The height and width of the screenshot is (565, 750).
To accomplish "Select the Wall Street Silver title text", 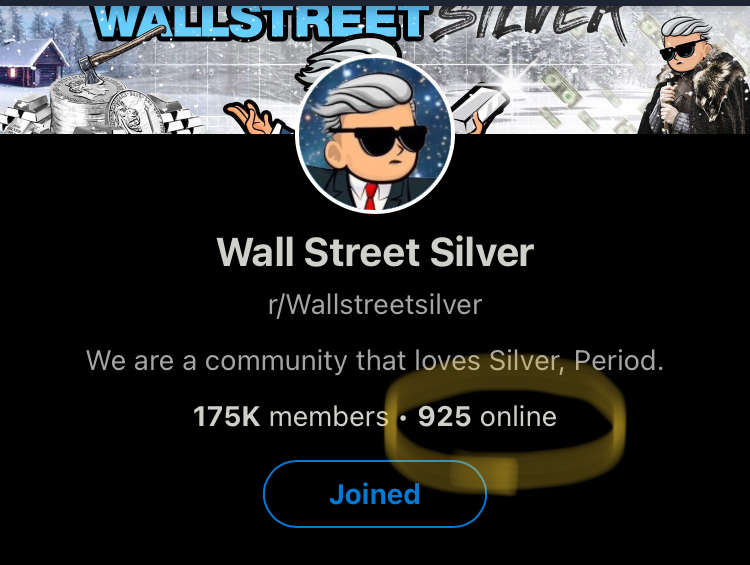I will 375,252.
